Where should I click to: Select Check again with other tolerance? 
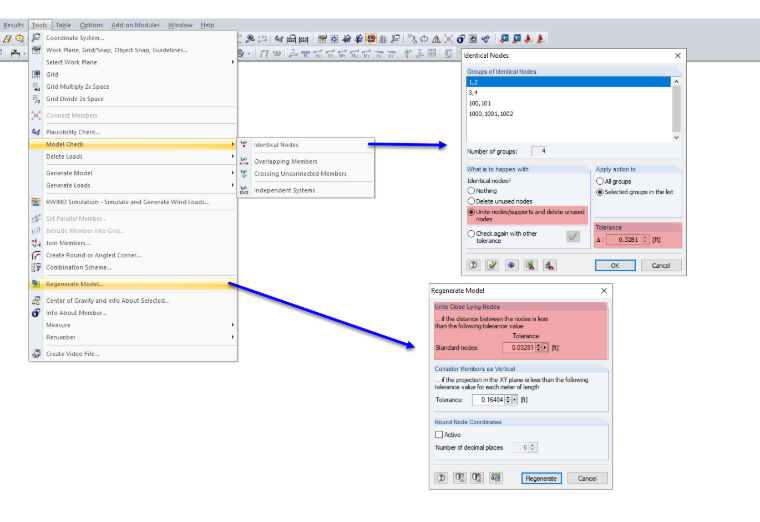tap(471, 234)
